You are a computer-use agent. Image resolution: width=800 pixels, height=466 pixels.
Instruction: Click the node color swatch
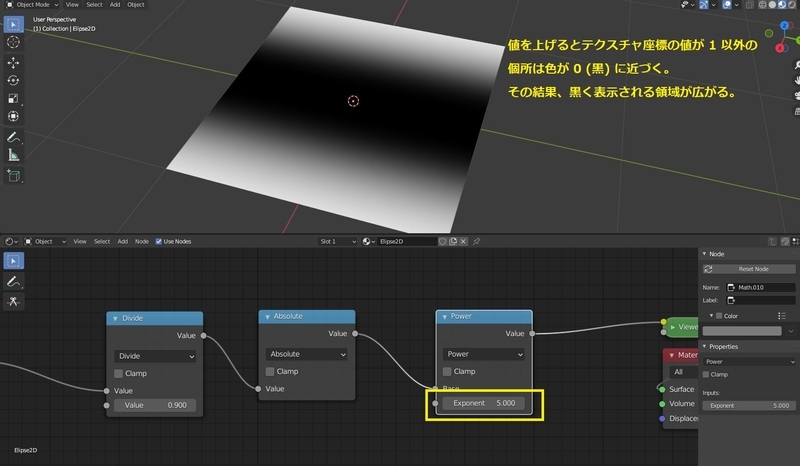742,331
